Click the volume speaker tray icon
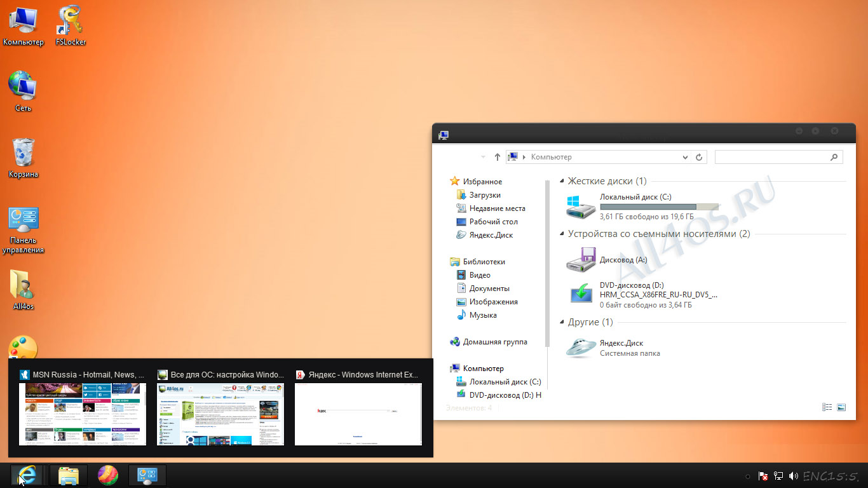This screenshot has height=488, width=868. 793,476
